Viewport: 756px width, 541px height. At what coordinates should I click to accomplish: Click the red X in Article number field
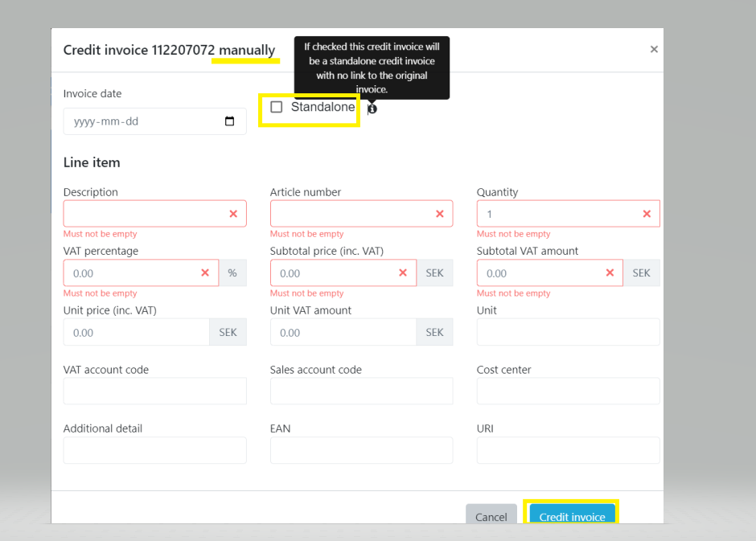click(x=440, y=214)
